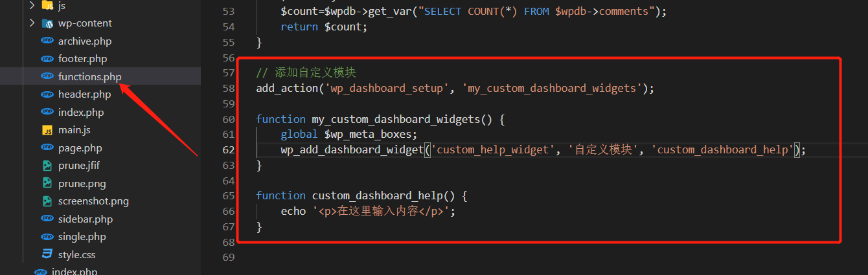
Task: Click line number 62 in the gutter
Action: coord(228,149)
